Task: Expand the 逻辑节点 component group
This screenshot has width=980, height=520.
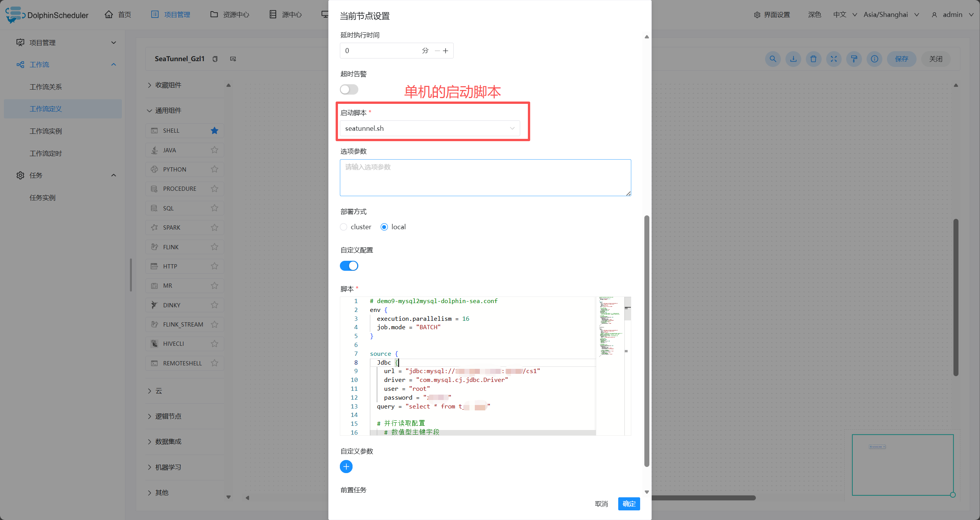Action: tap(168, 416)
